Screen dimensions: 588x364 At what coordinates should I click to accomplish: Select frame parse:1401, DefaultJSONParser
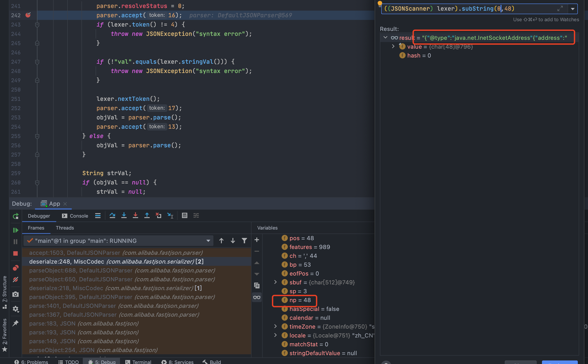pyautogui.click(x=136, y=306)
